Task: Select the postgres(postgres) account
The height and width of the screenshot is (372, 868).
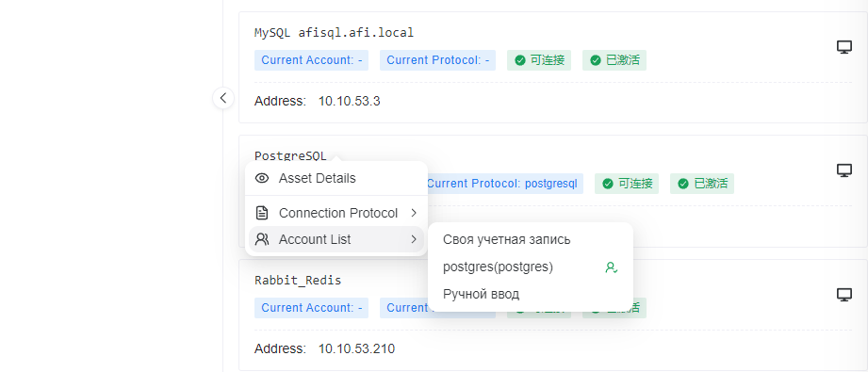Action: [531, 267]
